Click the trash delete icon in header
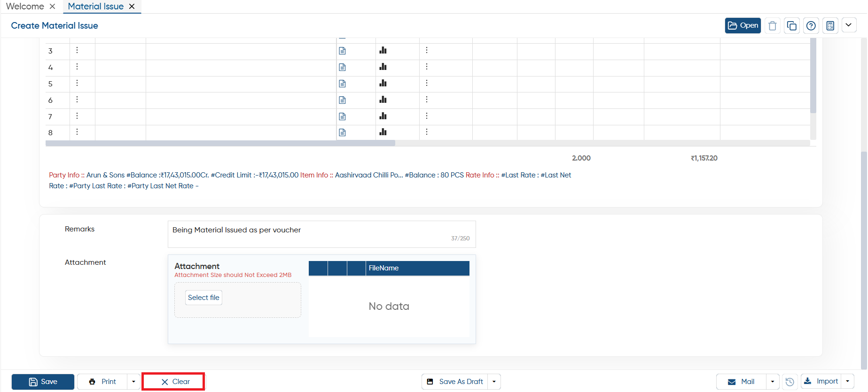The width and height of the screenshot is (868, 392). coord(772,26)
